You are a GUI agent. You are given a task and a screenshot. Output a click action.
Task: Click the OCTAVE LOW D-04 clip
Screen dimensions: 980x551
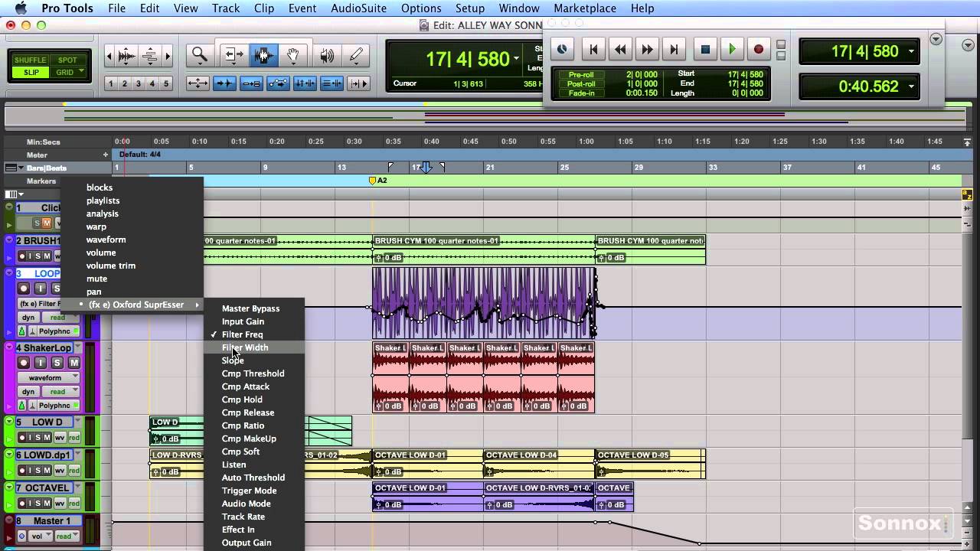(539, 464)
